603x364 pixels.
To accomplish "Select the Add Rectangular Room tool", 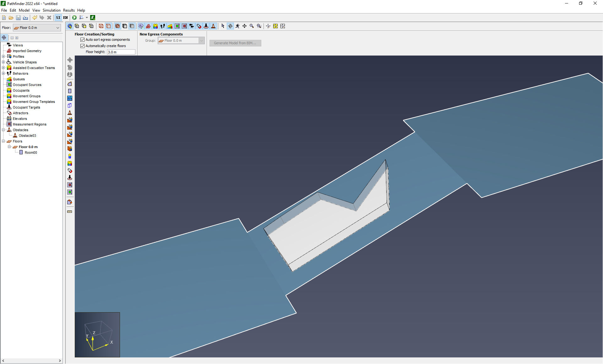I will click(x=70, y=91).
